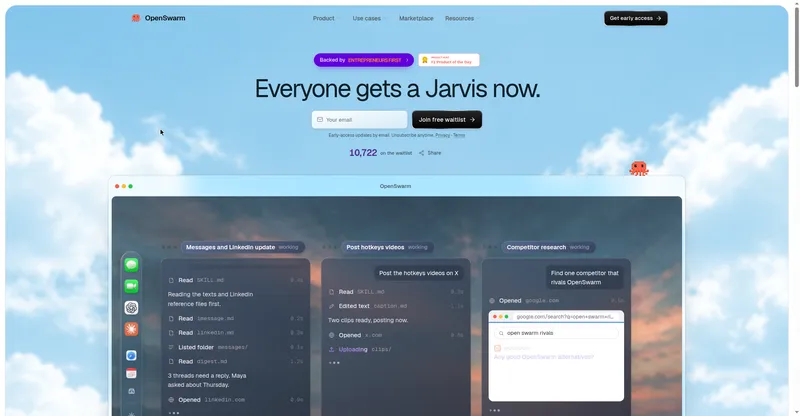Viewport: 800px width, 416px height.
Task: Expand the Resources menu
Action: coord(461,18)
